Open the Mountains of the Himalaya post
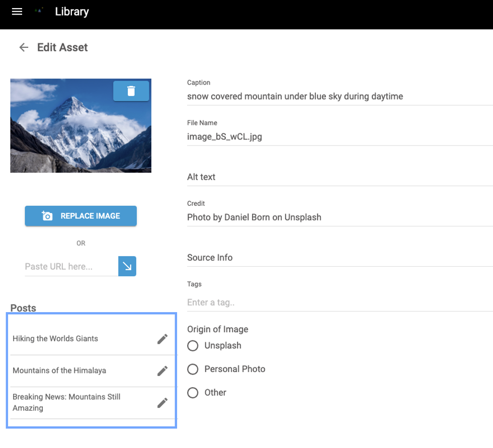Viewport: 493px width, 448px height. click(x=59, y=370)
